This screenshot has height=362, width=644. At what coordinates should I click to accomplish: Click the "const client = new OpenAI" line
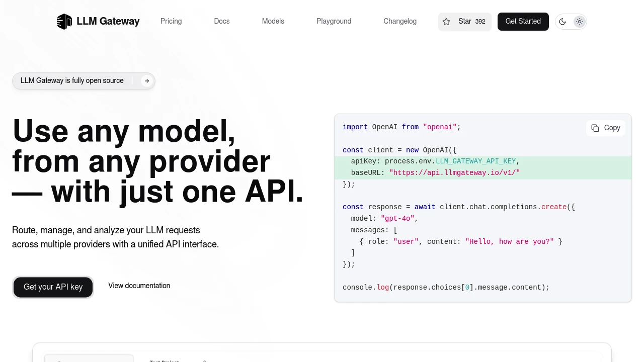click(x=399, y=150)
